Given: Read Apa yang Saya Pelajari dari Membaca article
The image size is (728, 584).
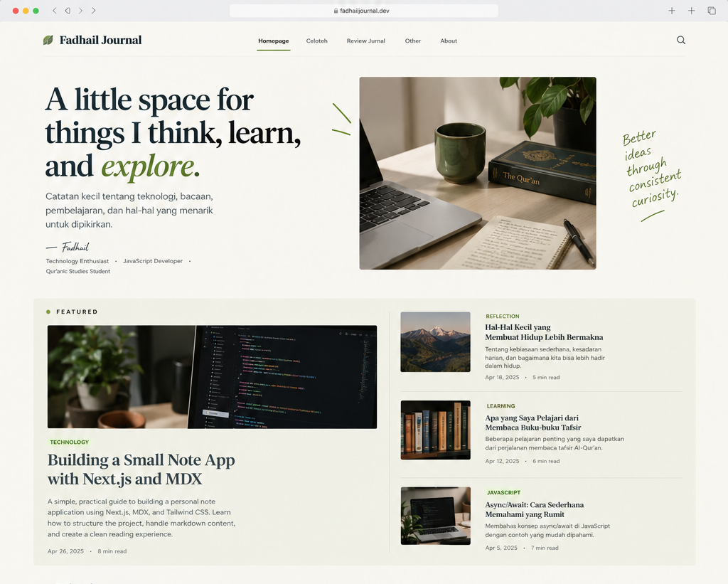Looking at the screenshot, I should click(533, 423).
